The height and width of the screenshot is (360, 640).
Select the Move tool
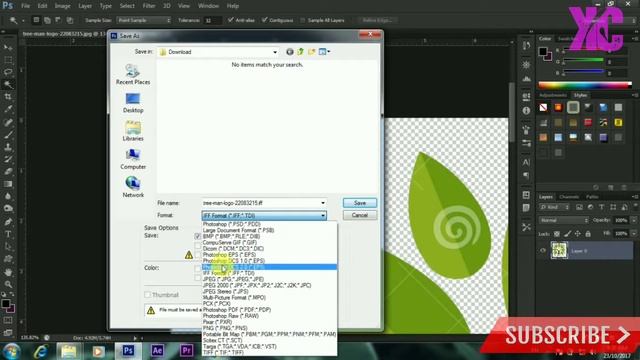pyautogui.click(x=8, y=48)
